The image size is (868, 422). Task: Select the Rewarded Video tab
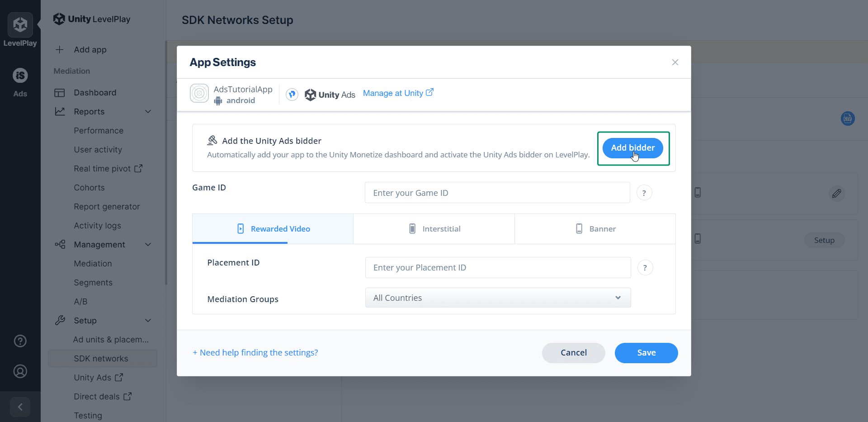pos(273,229)
